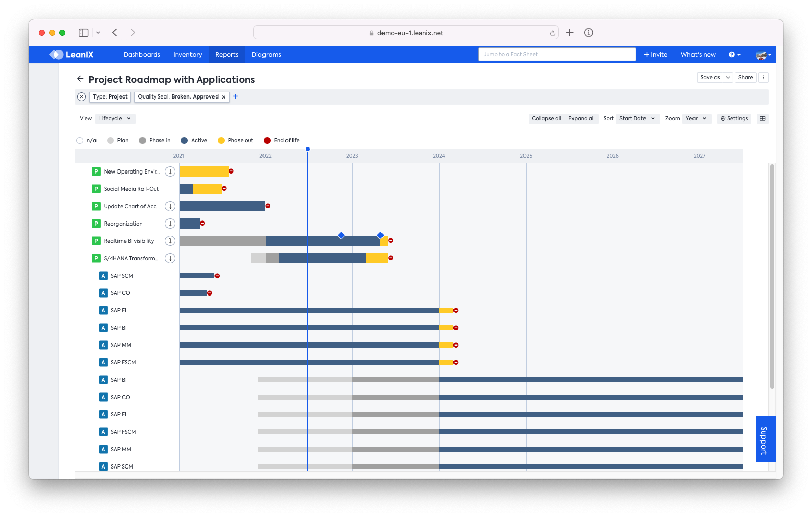Viewport: 812px width, 517px height.
Task: Open the Dashboards menu
Action: (142, 55)
